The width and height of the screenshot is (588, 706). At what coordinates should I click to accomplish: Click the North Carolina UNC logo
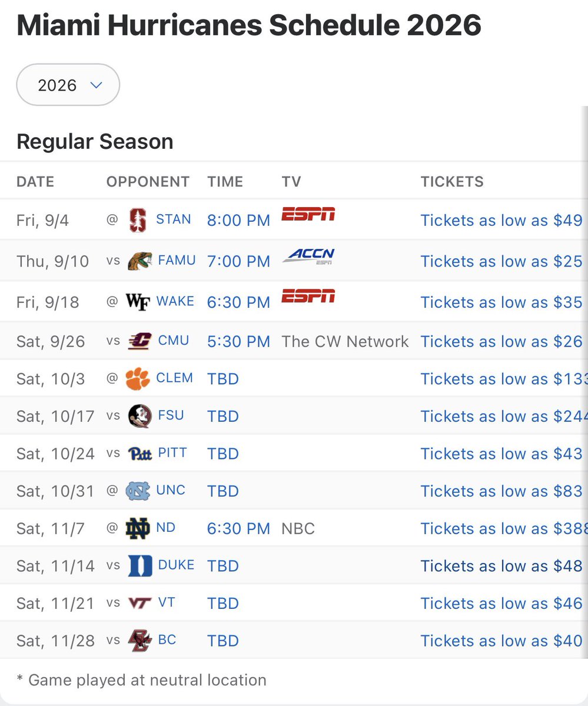click(138, 491)
